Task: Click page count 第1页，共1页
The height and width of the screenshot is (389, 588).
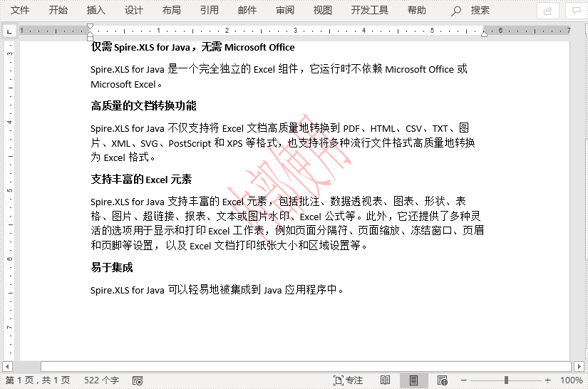Action: (38, 380)
